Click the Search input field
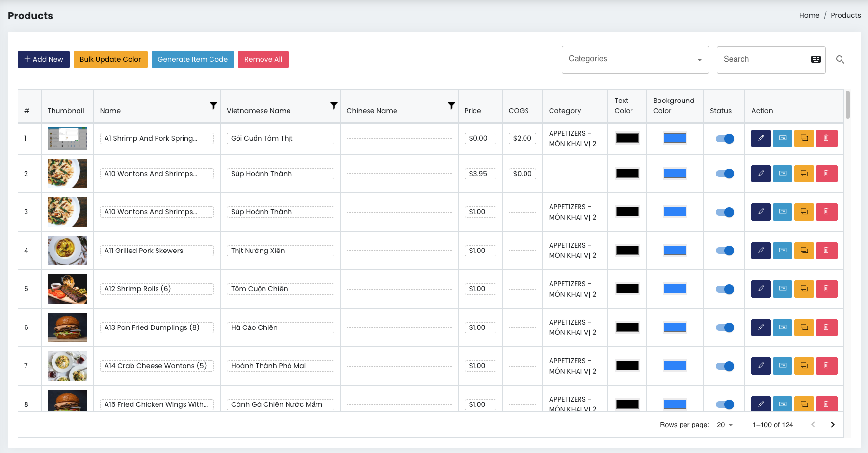 pyautogui.click(x=763, y=59)
